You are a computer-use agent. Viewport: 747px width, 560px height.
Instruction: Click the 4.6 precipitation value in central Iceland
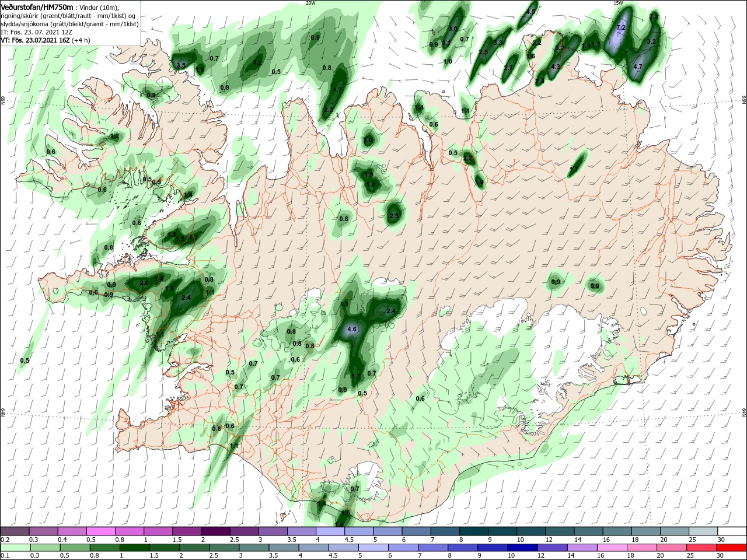[x=351, y=330]
